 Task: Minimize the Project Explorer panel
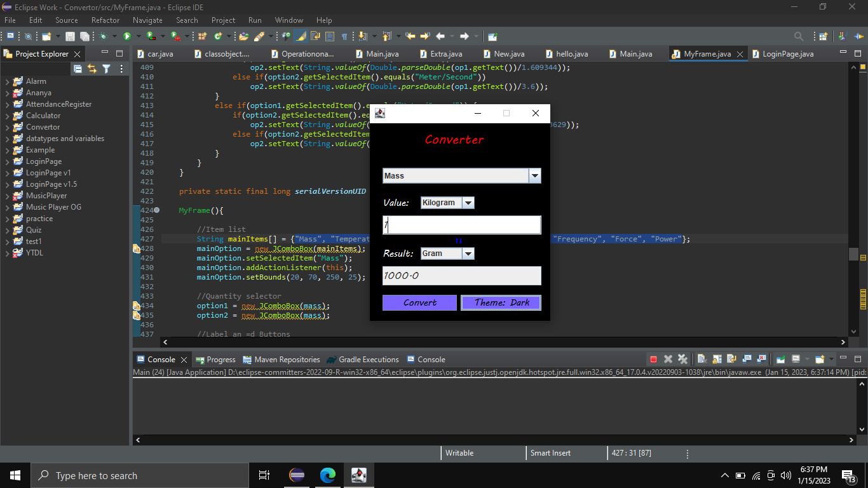coord(105,53)
